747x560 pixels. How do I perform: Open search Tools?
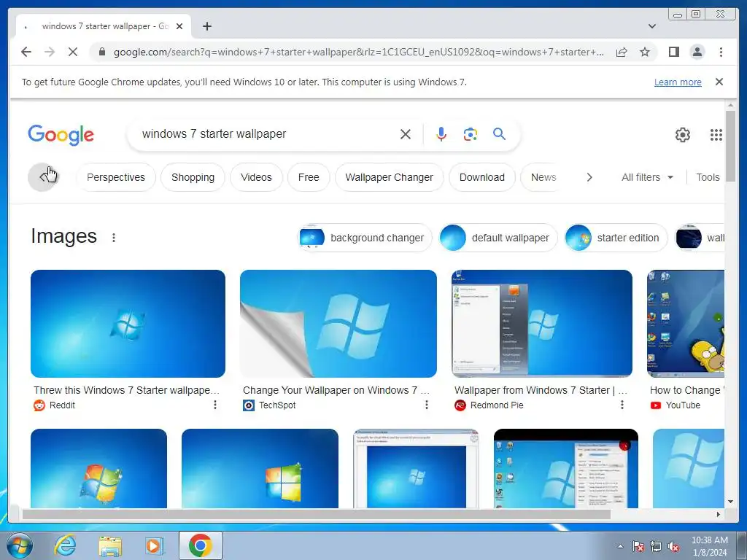708,177
